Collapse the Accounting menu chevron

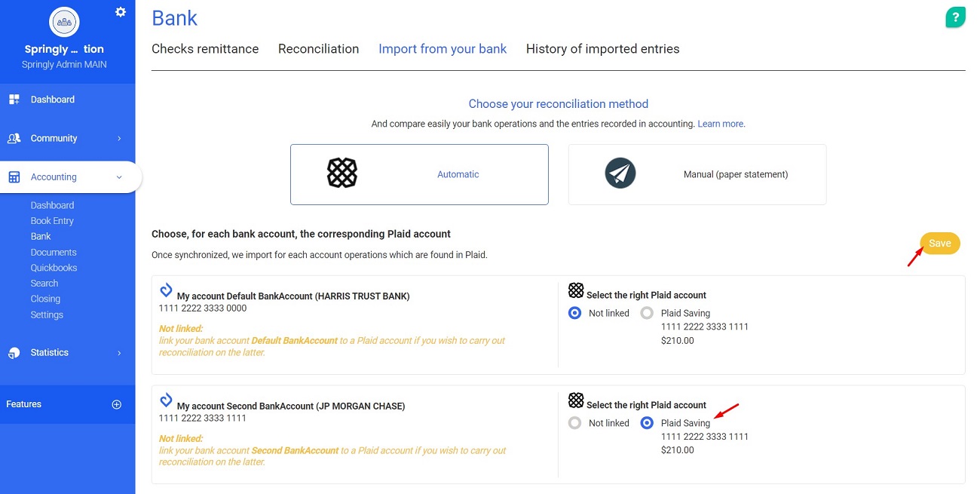click(119, 177)
